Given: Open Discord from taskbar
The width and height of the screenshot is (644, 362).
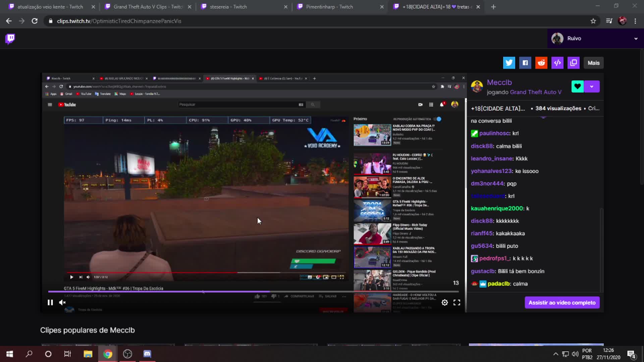Looking at the screenshot, I should pos(147,354).
